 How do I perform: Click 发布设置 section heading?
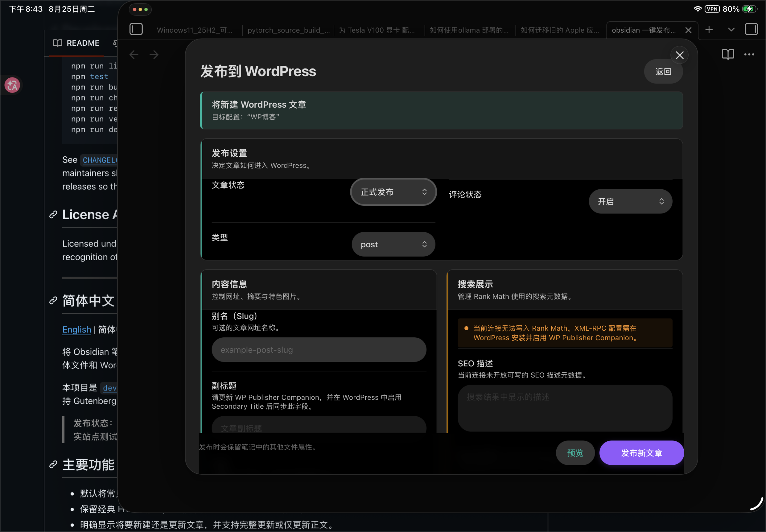(230, 153)
